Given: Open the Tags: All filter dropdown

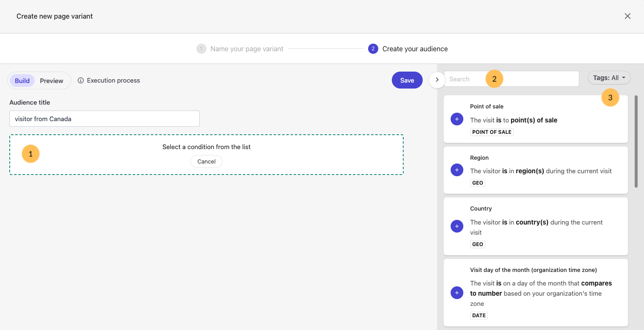Looking at the screenshot, I should [609, 78].
